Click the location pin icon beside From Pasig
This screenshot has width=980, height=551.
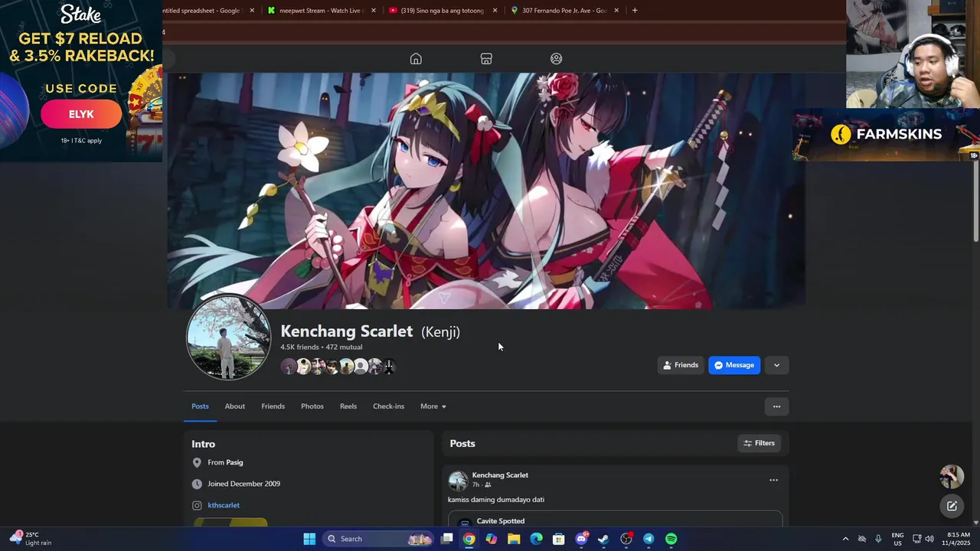197,462
